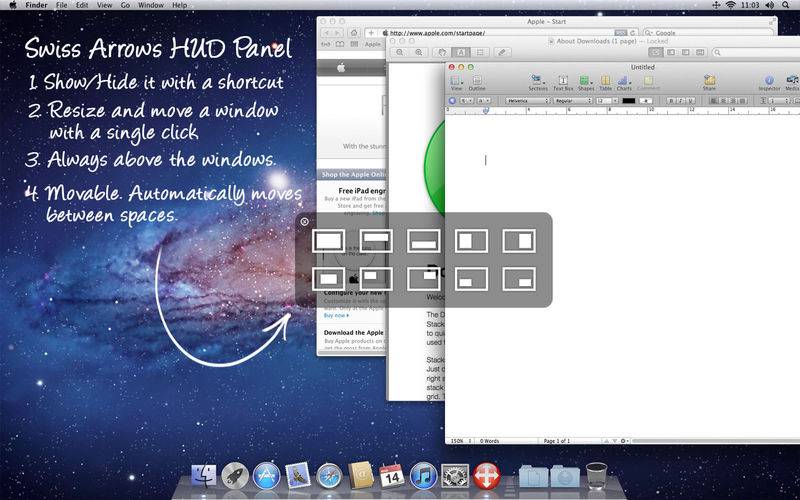Open the Charts dropdown in the Pages toolbar
The width and height of the screenshot is (800, 500).
click(624, 83)
